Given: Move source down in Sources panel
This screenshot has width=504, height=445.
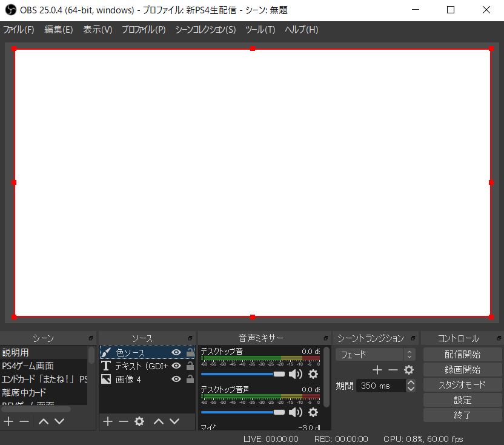Looking at the screenshot, I should coord(174,421).
